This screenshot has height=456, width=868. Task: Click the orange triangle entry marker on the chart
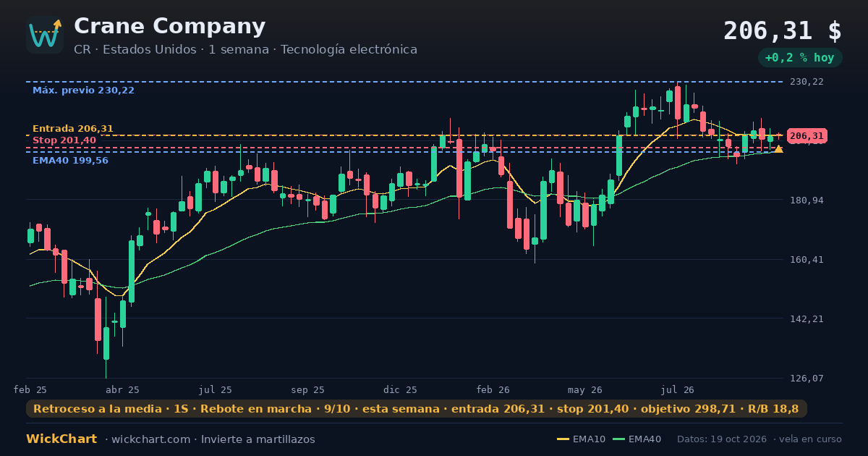point(778,149)
